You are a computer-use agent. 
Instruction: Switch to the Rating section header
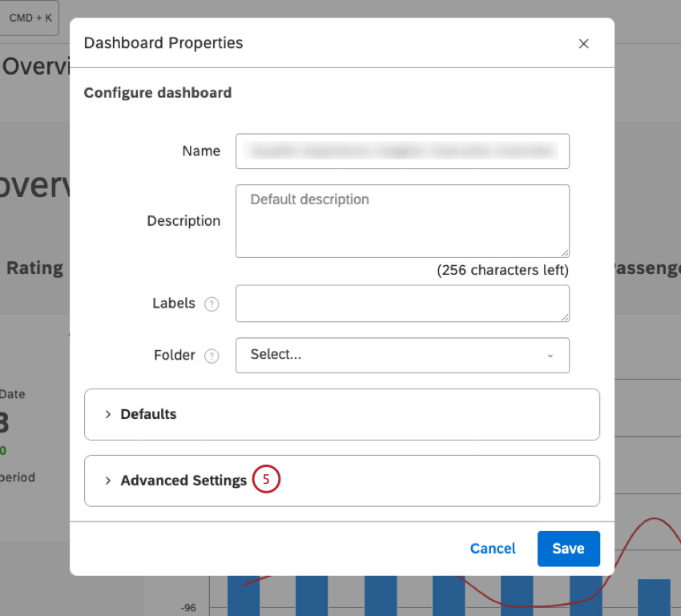[34, 268]
